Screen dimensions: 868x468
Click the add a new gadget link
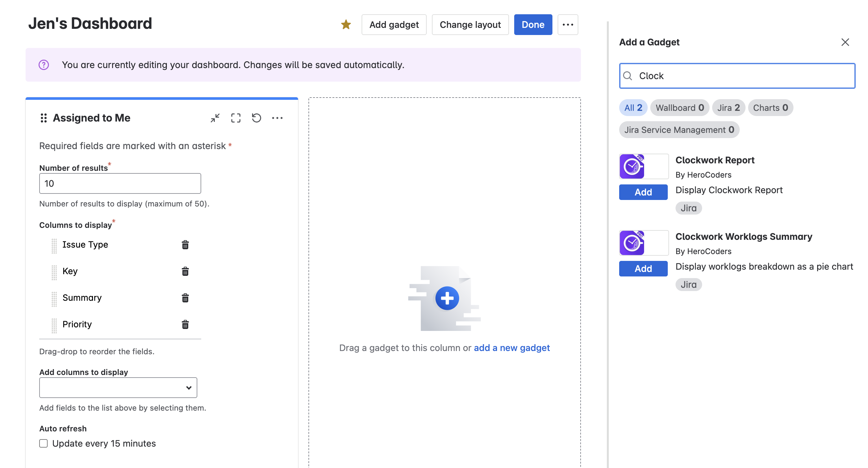click(512, 348)
